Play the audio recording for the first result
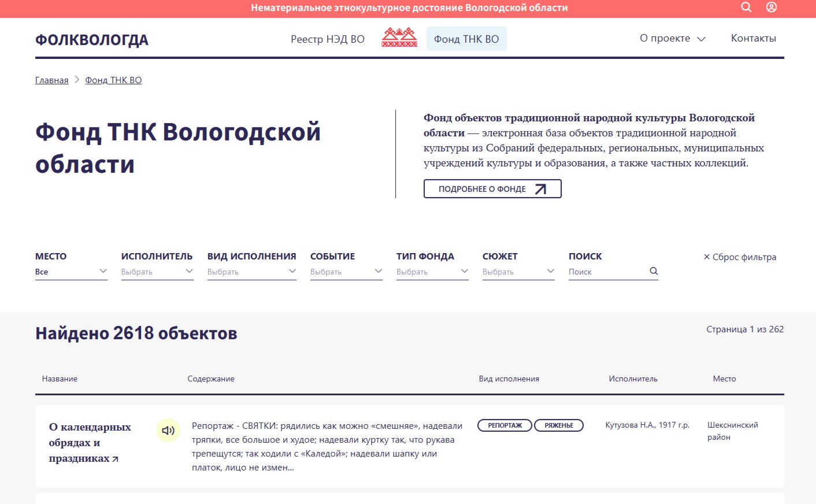This screenshot has height=504, width=816. pos(168,431)
